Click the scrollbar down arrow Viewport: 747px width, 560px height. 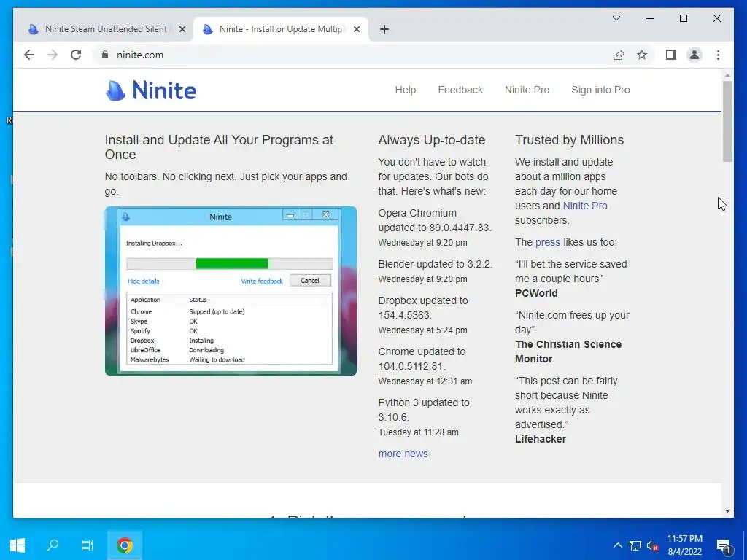click(x=727, y=511)
